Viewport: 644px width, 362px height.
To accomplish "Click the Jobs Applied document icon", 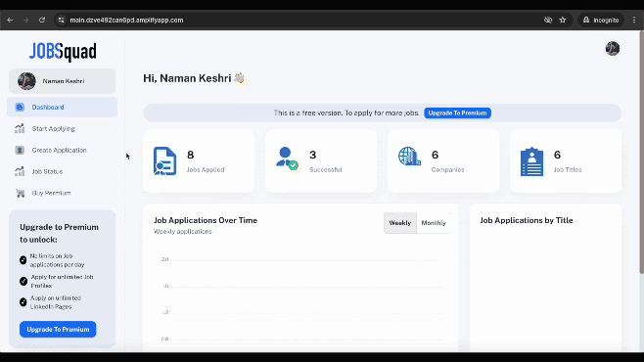I will (164, 160).
